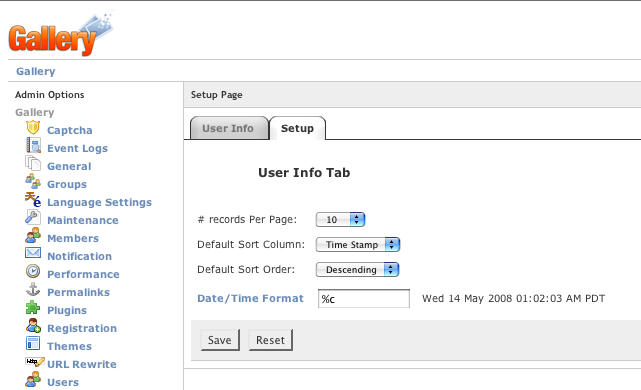
Task: Open the Registration link
Action: tap(82, 328)
